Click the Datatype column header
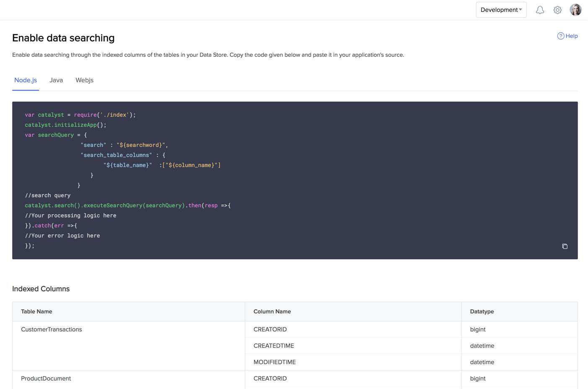Image resolution: width=588 pixels, height=389 pixels. (482, 311)
